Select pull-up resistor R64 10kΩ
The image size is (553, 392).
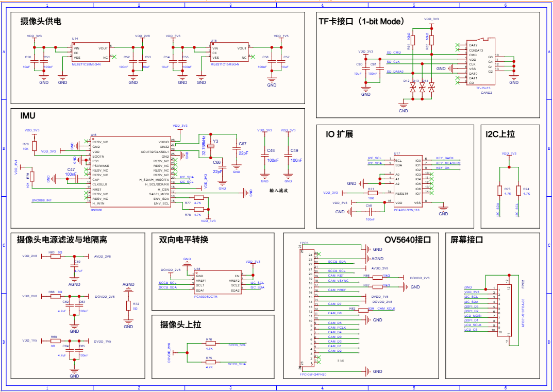click(x=413, y=41)
